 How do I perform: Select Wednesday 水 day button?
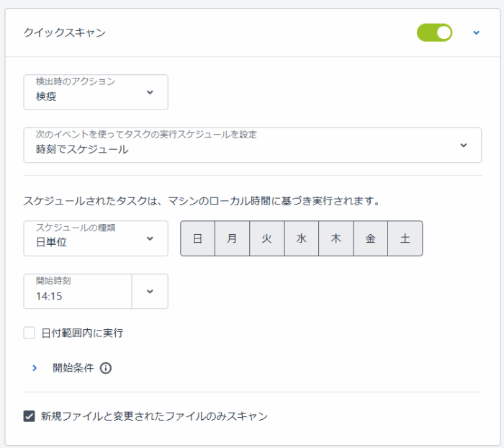[x=301, y=238]
